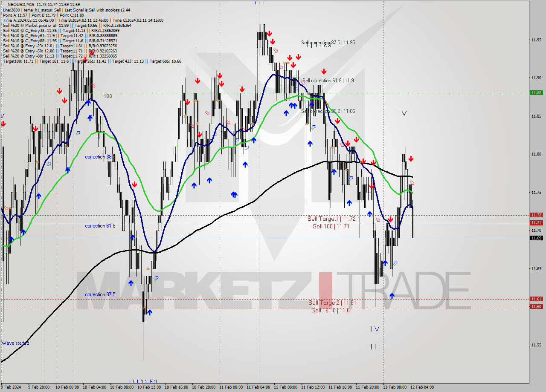The height and width of the screenshot is (392, 546).
Task: Click the '9 Feb 2024' time axis label
Action: (11, 387)
